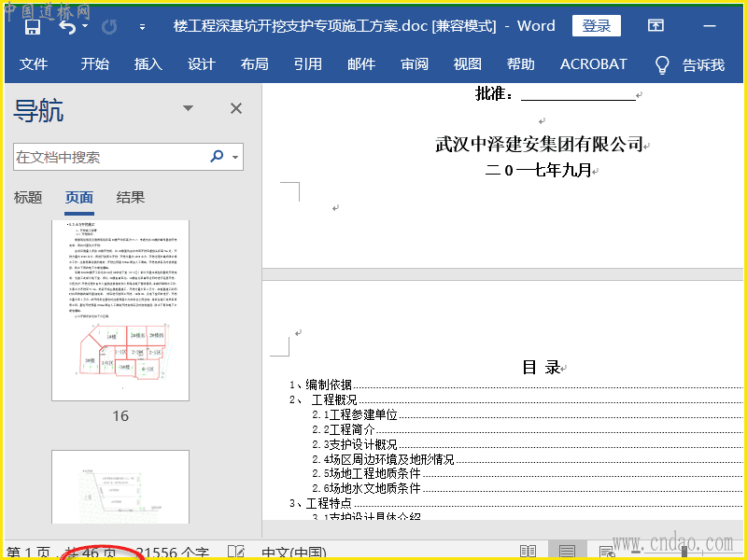This screenshot has width=747, height=560.
Task: Click the 批准 approval line
Action: 556,93
